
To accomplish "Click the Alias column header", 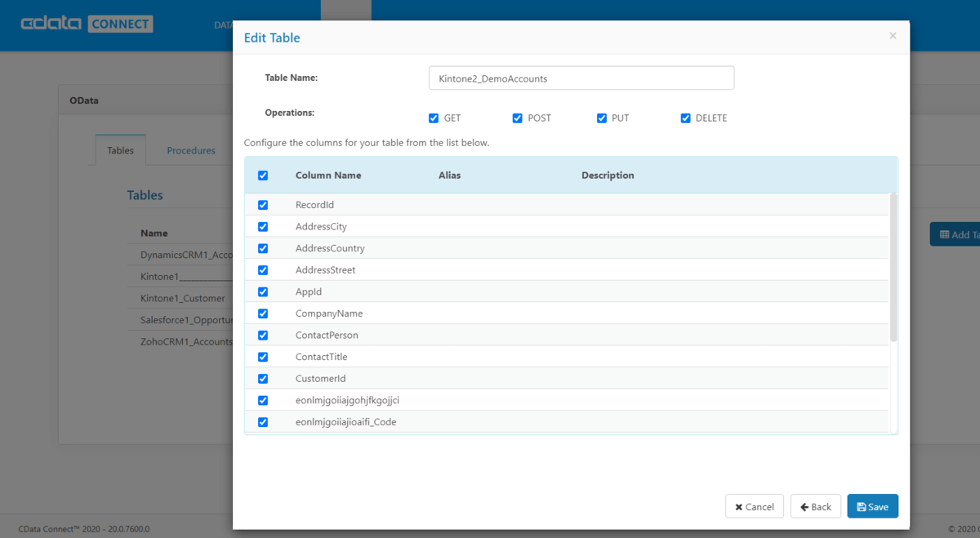I will pos(449,176).
